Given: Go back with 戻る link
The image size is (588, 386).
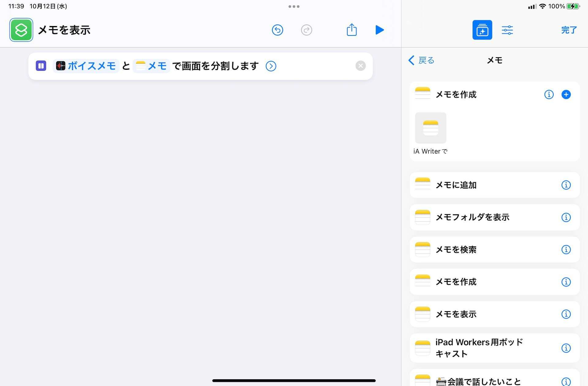Looking at the screenshot, I should (421, 60).
